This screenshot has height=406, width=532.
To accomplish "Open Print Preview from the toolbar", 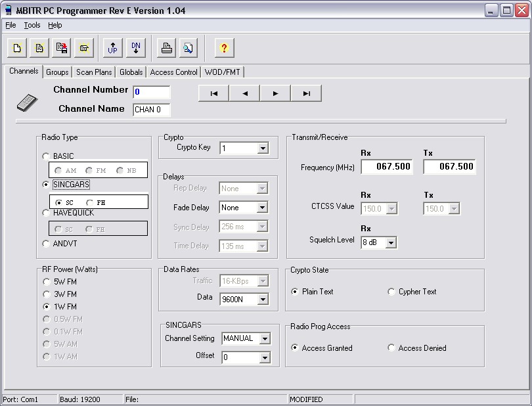I will click(188, 48).
